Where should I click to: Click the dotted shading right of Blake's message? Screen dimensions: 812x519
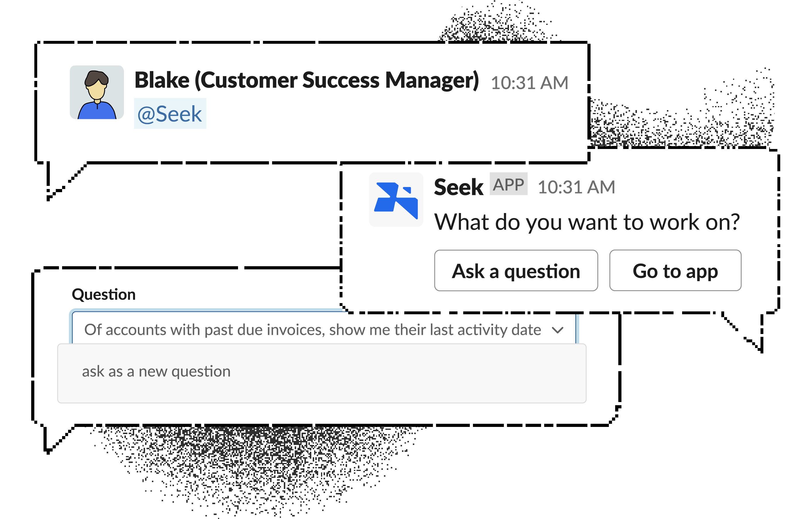[681, 125]
